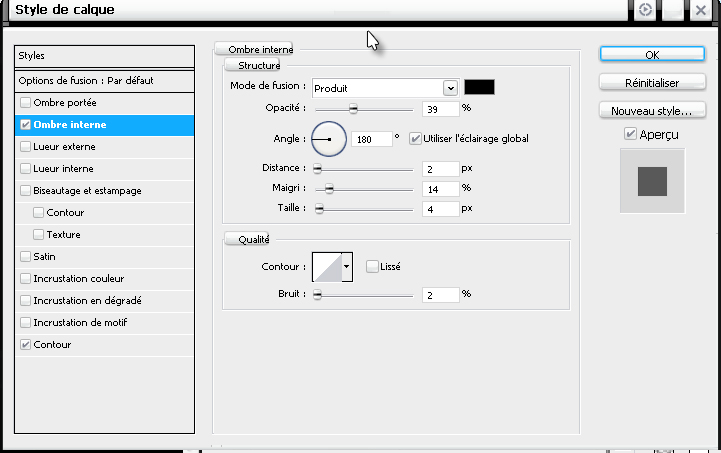Click the Bruit slider handle
Viewport: 721px width, 453px height.
point(317,295)
